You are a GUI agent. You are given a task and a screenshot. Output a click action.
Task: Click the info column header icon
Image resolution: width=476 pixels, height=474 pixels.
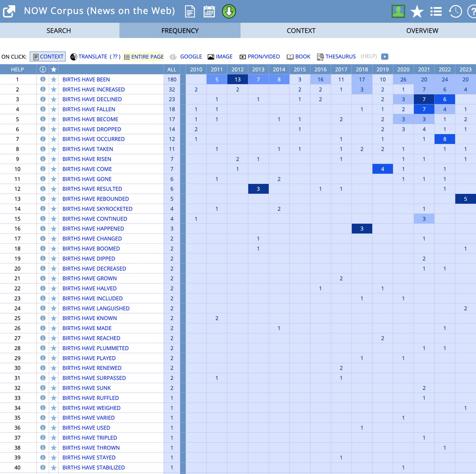coord(43,69)
